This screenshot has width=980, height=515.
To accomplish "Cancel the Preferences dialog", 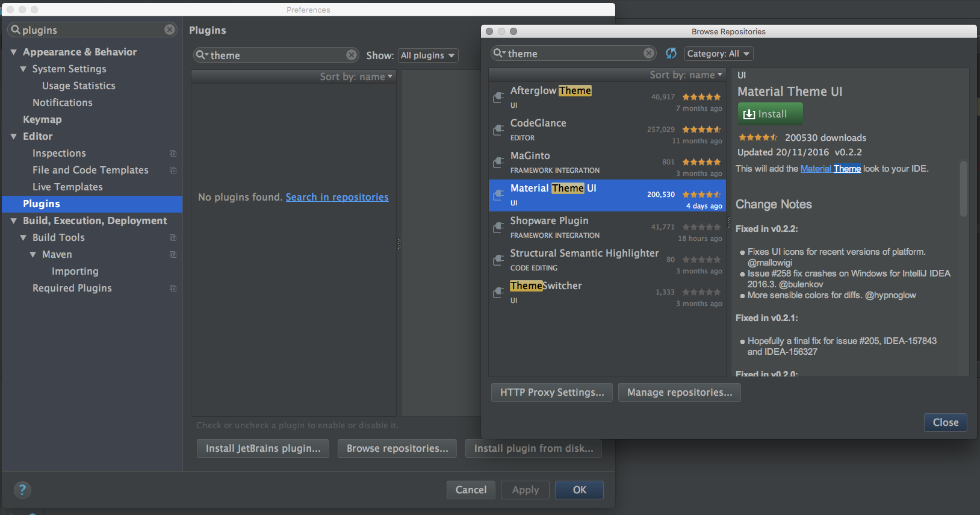I will [x=471, y=490].
